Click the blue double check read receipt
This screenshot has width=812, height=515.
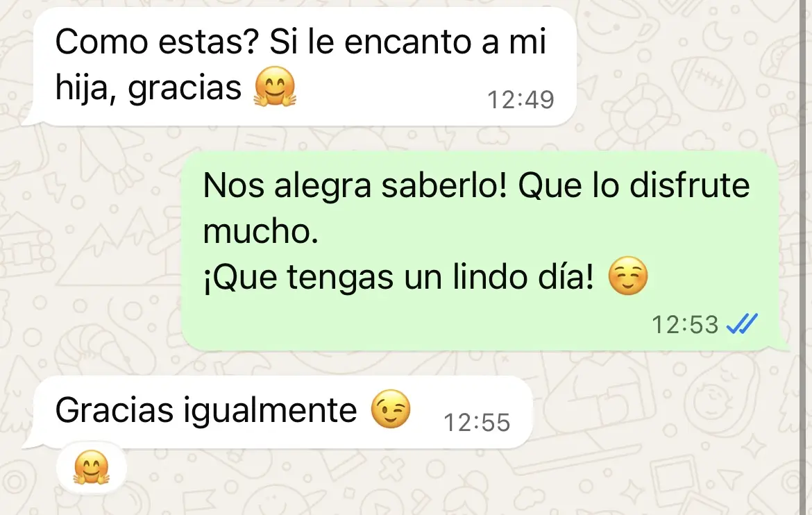point(742,324)
